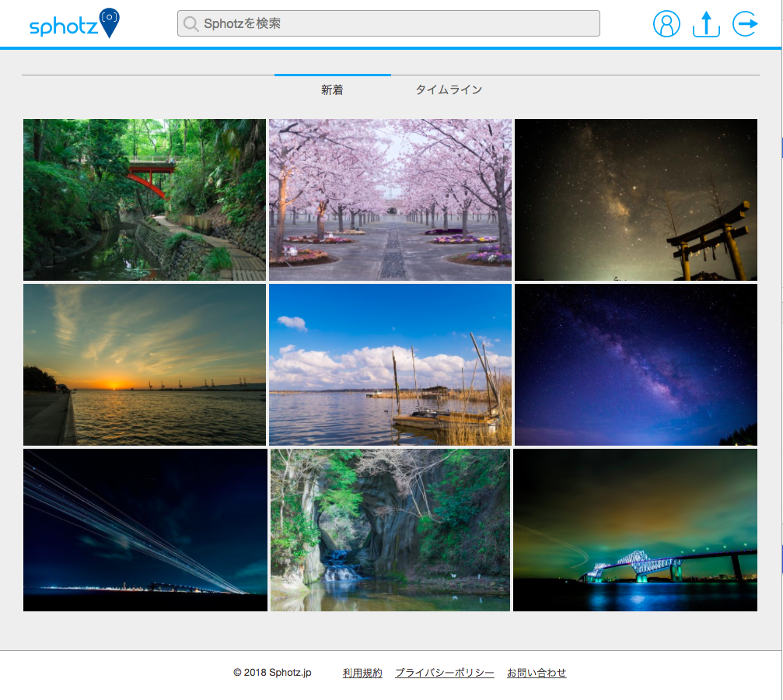
Task: Open the sunset over harbor photo
Action: point(144,364)
